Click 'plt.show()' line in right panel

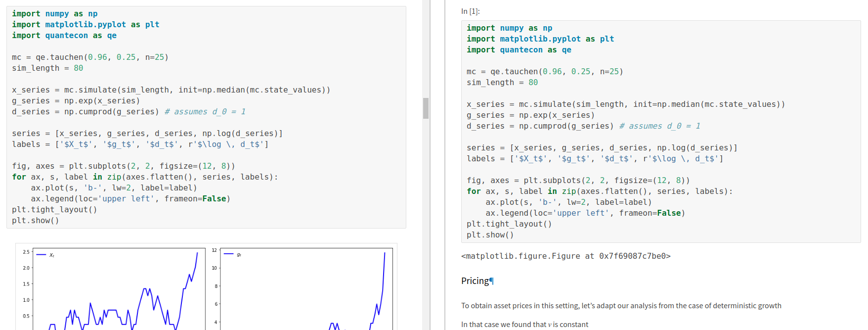[x=490, y=235]
